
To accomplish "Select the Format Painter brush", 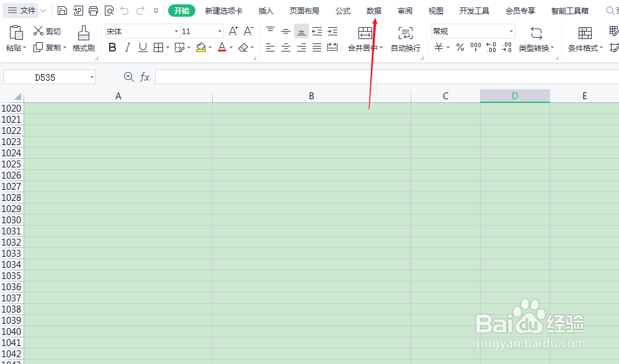I will [x=83, y=33].
